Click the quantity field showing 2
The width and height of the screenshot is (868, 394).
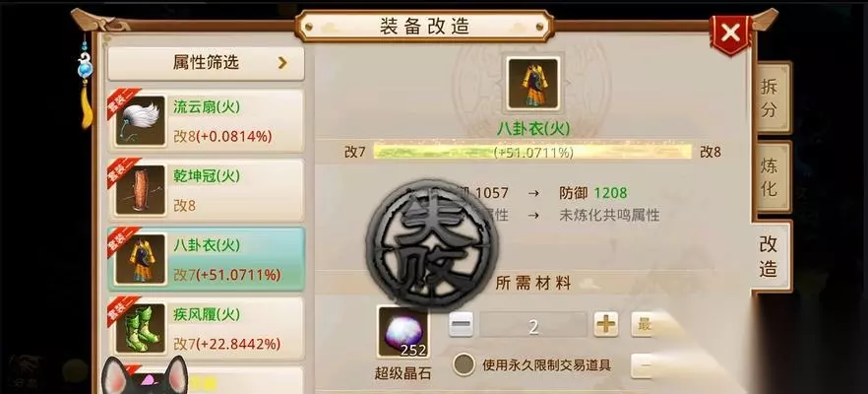click(533, 325)
